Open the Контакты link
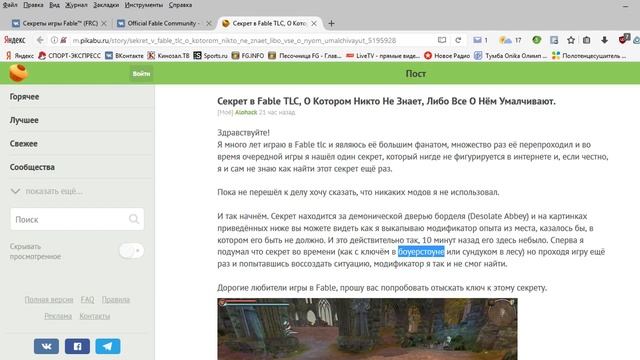 95,316
